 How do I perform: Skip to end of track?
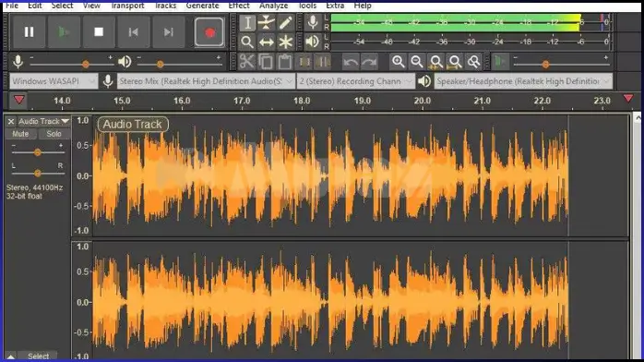(x=169, y=31)
